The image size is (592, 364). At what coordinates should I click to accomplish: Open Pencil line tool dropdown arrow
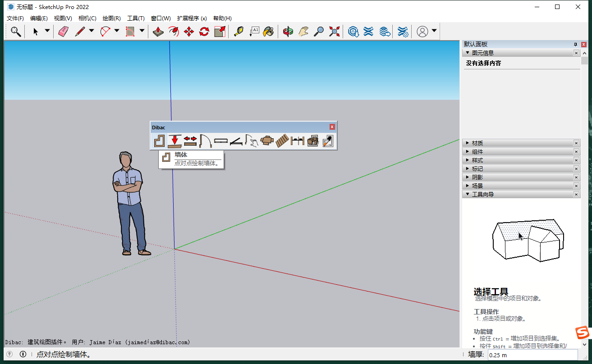pos(92,31)
